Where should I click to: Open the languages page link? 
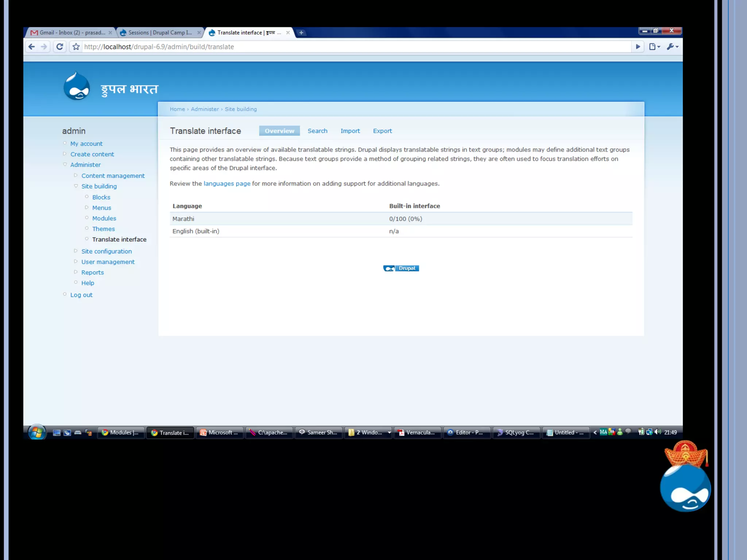(227, 183)
